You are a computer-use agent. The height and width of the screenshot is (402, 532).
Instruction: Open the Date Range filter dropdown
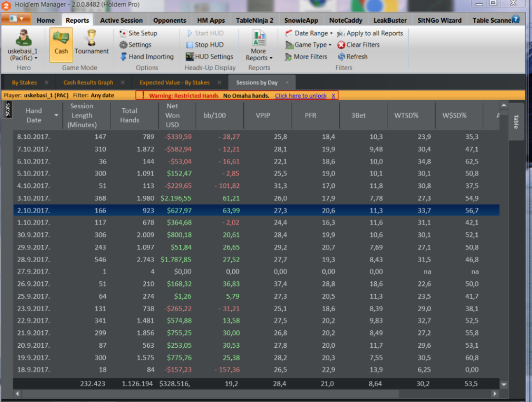(x=309, y=33)
